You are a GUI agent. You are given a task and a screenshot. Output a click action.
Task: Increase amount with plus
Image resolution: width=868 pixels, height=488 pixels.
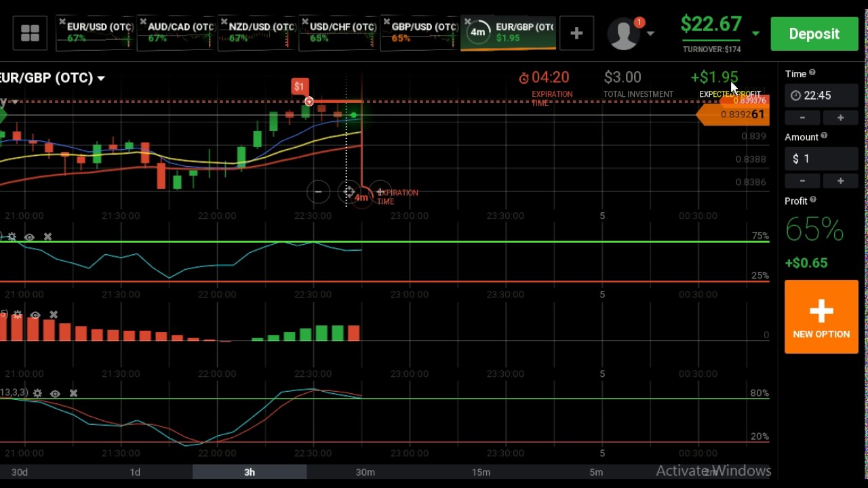click(x=840, y=181)
